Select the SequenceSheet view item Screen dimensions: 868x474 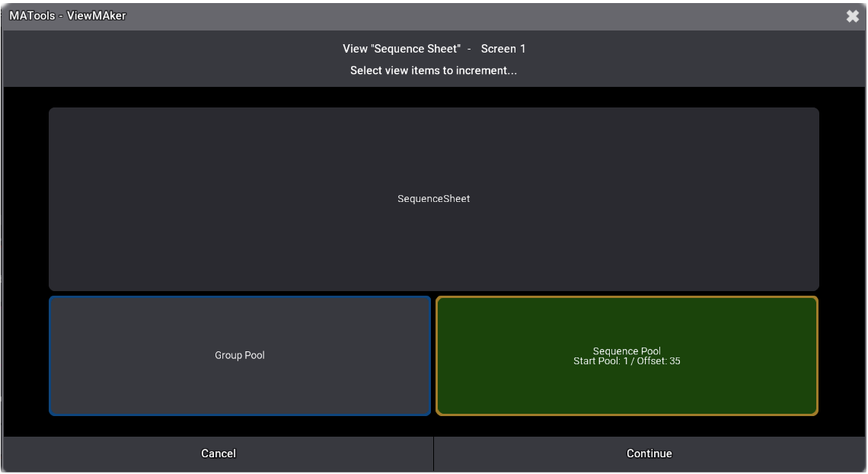point(433,199)
